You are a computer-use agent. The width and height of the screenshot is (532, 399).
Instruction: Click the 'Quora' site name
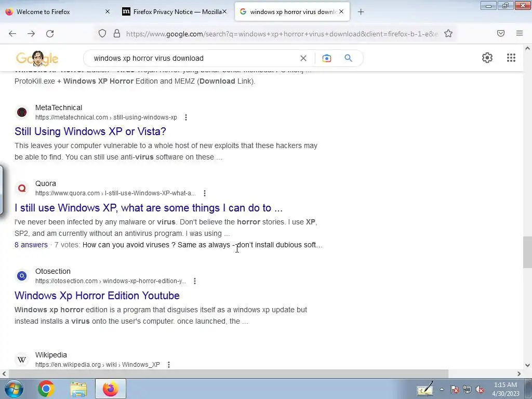(46, 183)
